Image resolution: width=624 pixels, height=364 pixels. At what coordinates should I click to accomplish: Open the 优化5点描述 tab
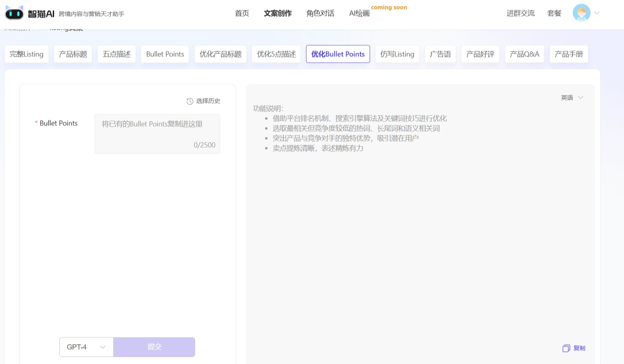coord(276,54)
